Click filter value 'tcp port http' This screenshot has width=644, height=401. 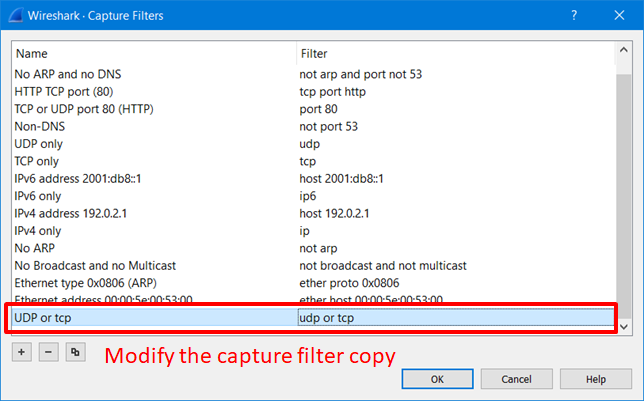pos(333,92)
